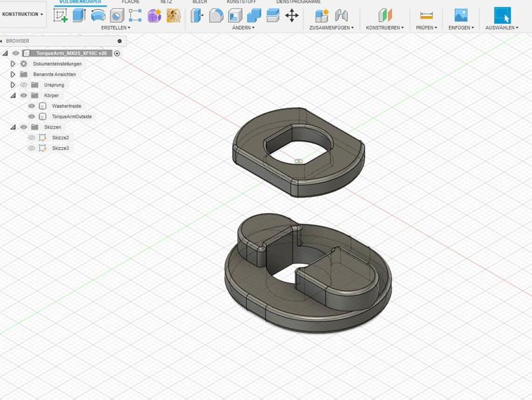Select the Combine bodies tool

pos(254,15)
